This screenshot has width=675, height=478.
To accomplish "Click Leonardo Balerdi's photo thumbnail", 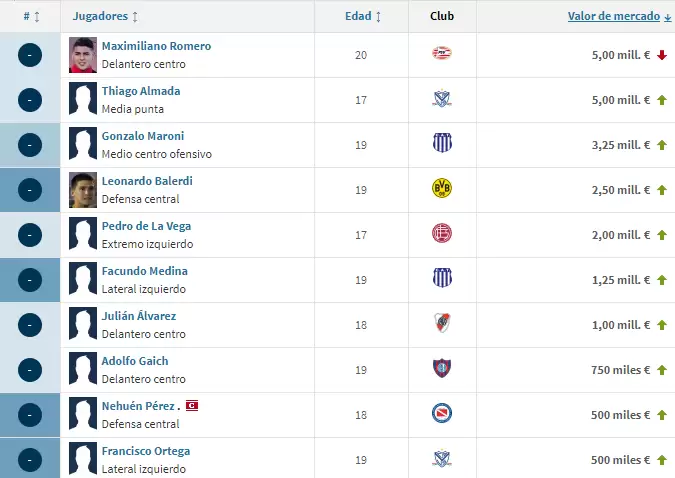I will [82, 189].
